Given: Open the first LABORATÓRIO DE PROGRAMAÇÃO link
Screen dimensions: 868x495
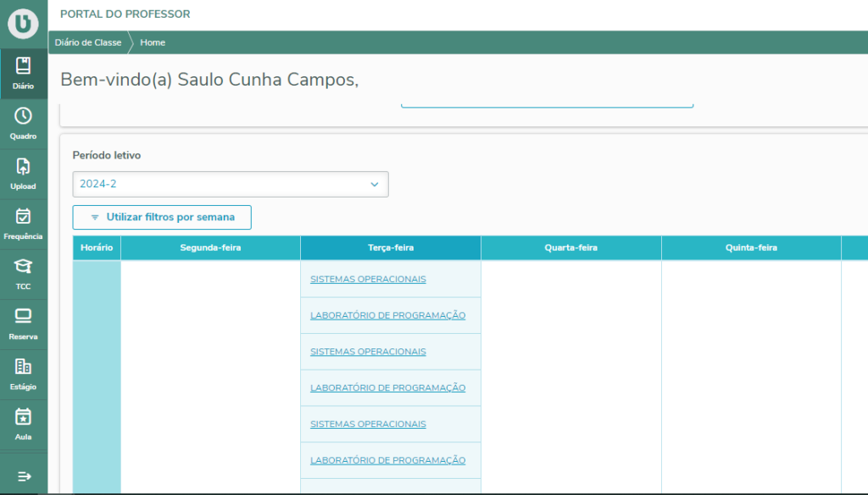Looking at the screenshot, I should [387, 315].
